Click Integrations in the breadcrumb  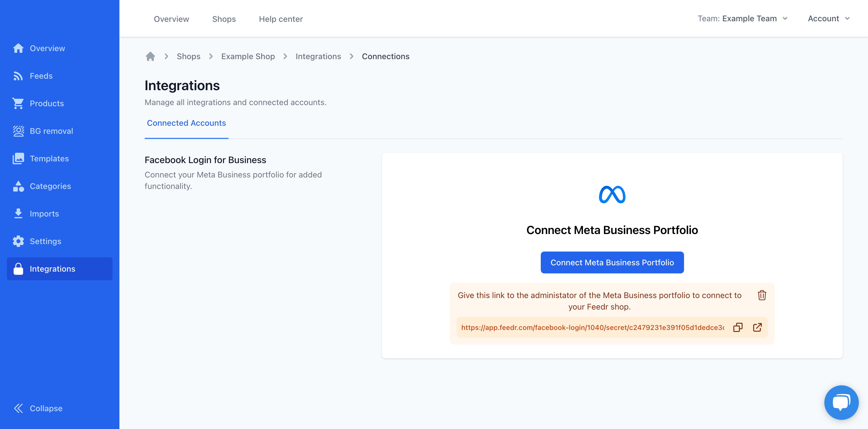pos(318,56)
